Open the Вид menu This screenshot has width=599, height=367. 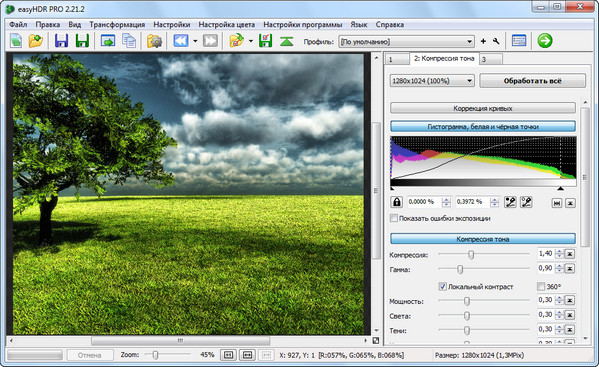coord(75,24)
